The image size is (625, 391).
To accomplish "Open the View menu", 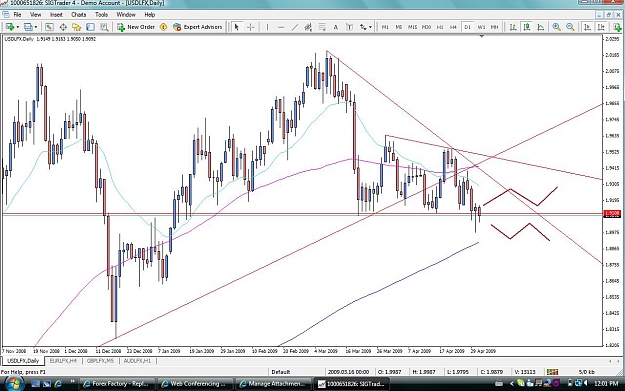I will click(35, 15).
